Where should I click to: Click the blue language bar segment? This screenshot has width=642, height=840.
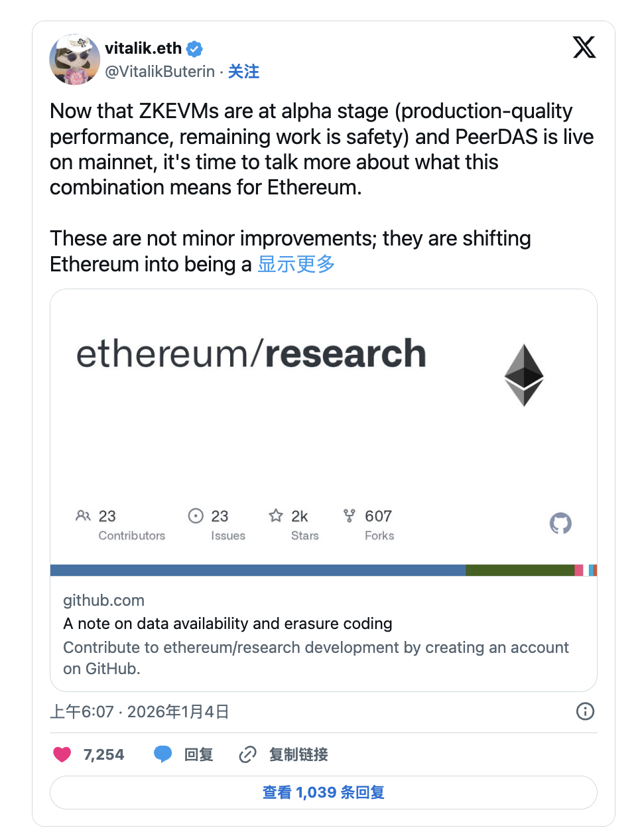257,570
